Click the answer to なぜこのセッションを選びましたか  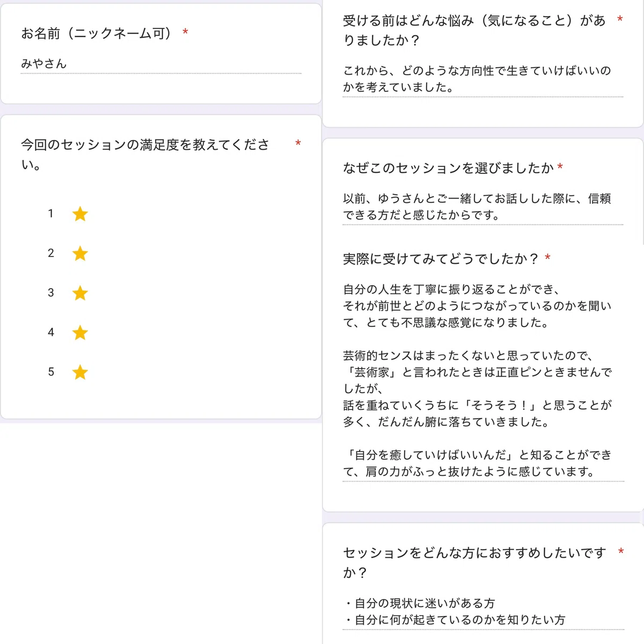[x=483, y=207]
